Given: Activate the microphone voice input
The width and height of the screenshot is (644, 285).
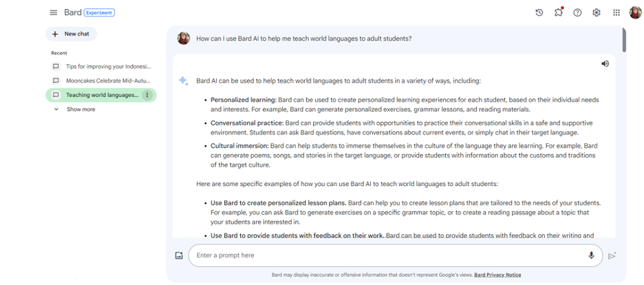Looking at the screenshot, I should click(591, 255).
